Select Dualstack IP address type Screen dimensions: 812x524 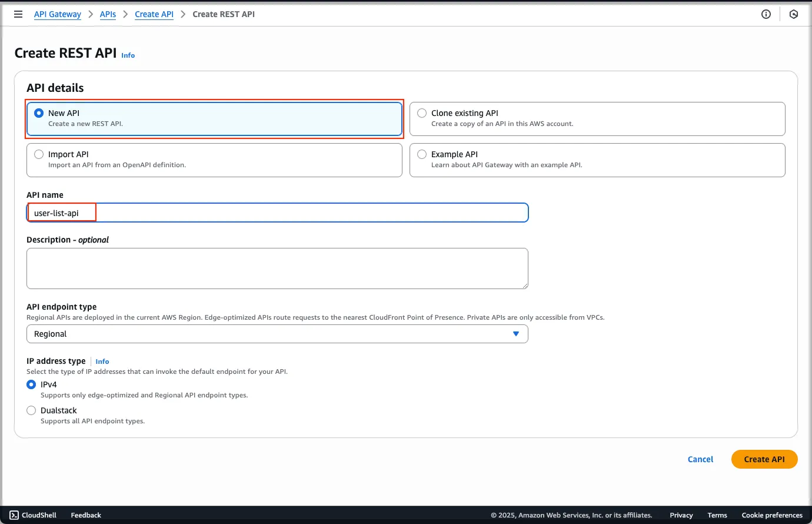(x=31, y=410)
